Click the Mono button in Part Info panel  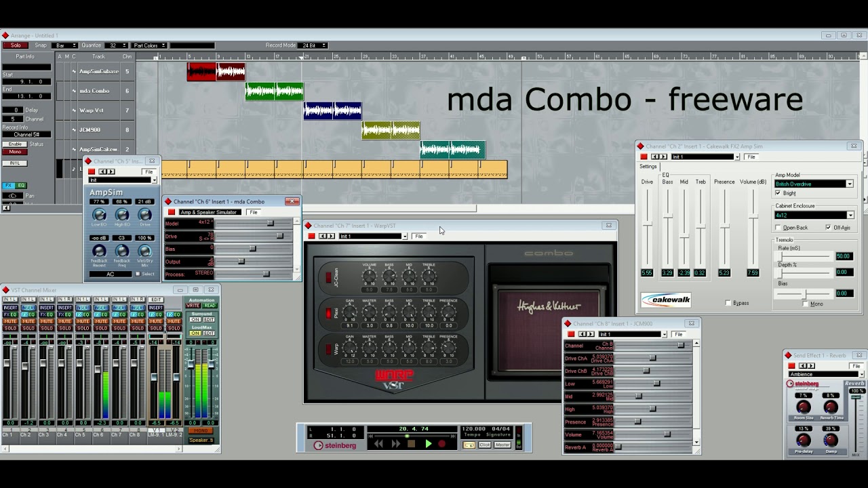15,152
